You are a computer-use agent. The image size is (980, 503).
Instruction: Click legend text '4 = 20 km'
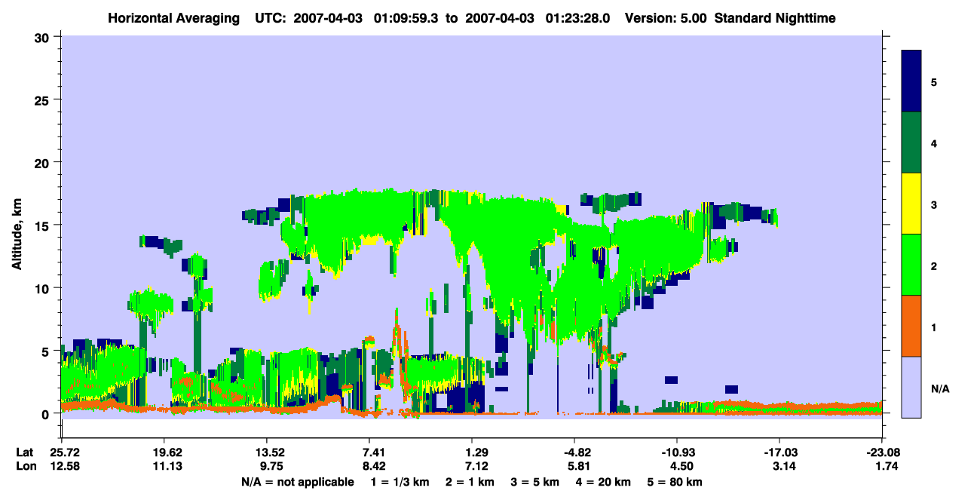coord(602,482)
